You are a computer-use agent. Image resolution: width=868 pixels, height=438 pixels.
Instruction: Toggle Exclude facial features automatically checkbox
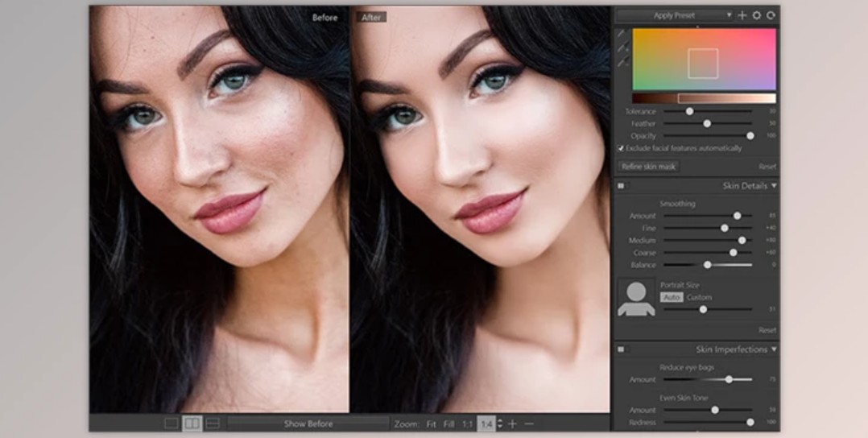click(x=621, y=148)
